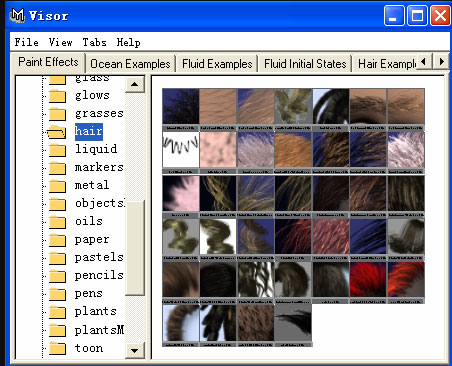The image size is (452, 366).
Task: Select the metal folder
Action: pos(92,185)
